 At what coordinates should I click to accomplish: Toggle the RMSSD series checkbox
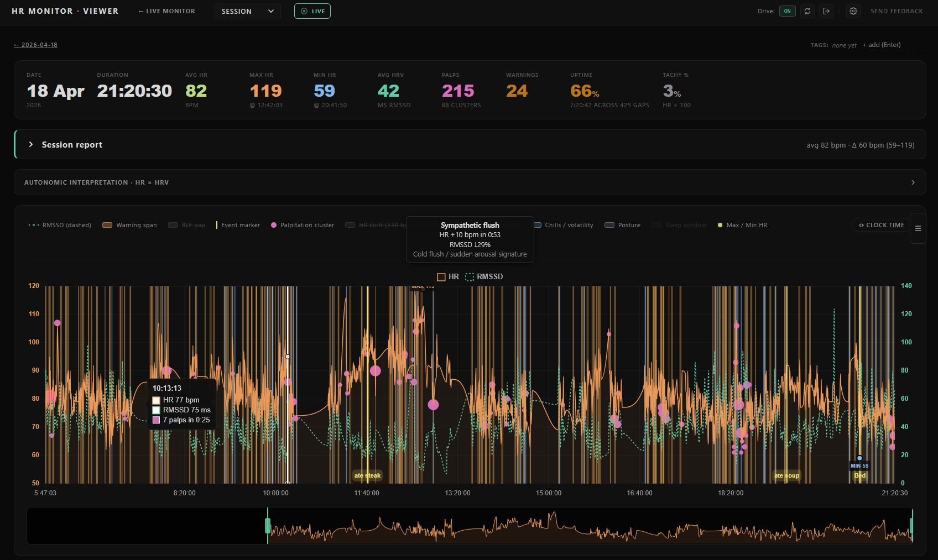pos(470,276)
